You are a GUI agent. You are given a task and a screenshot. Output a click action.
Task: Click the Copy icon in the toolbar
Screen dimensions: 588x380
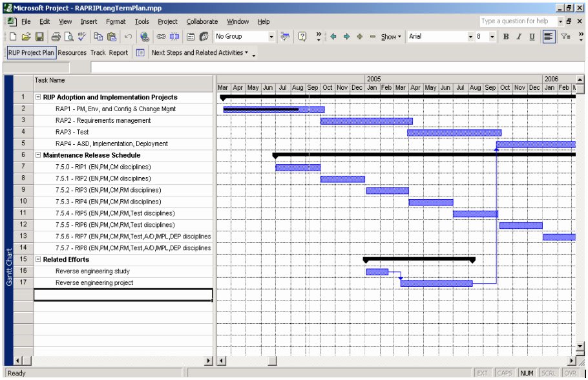tap(98, 36)
